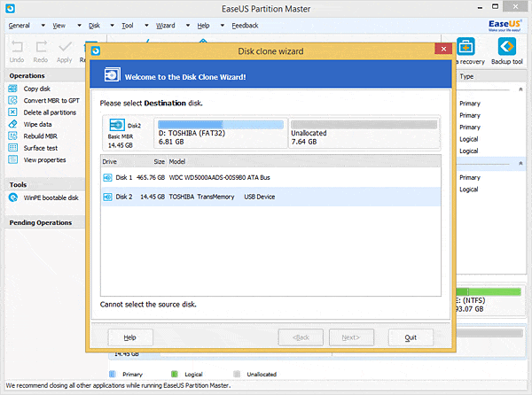
Task: Click the Disk 1 drive icon in list
Action: coord(107,177)
